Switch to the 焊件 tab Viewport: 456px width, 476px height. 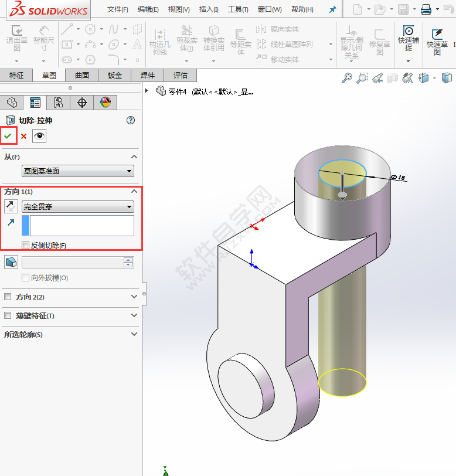point(148,75)
